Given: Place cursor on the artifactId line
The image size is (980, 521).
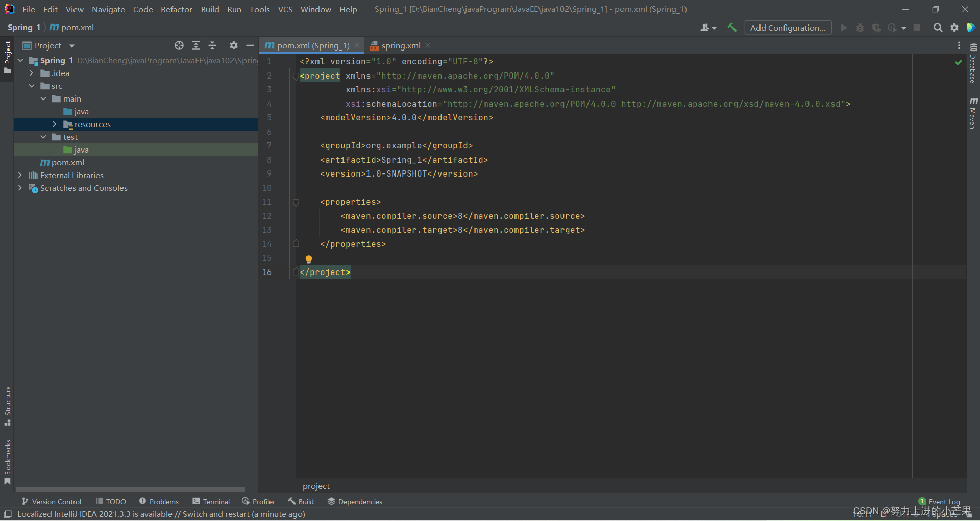Looking at the screenshot, I should pos(404,160).
